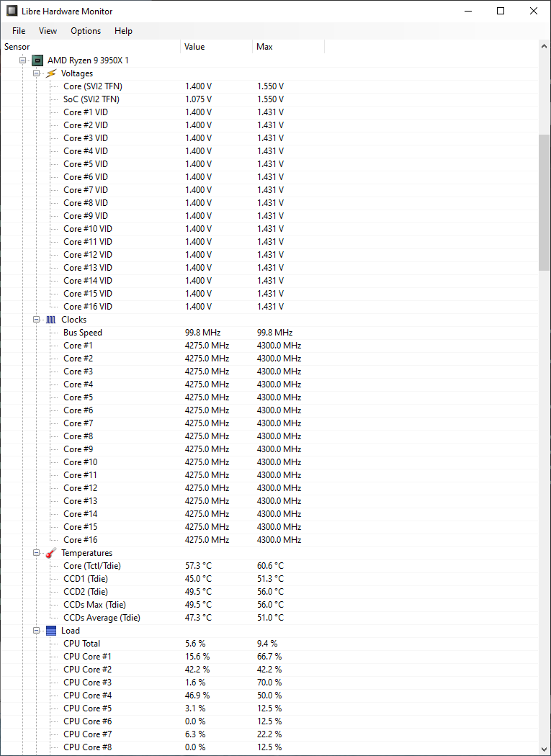Select the Core #8 clock row
Viewport: 551px width, 756px height.
tap(269, 436)
